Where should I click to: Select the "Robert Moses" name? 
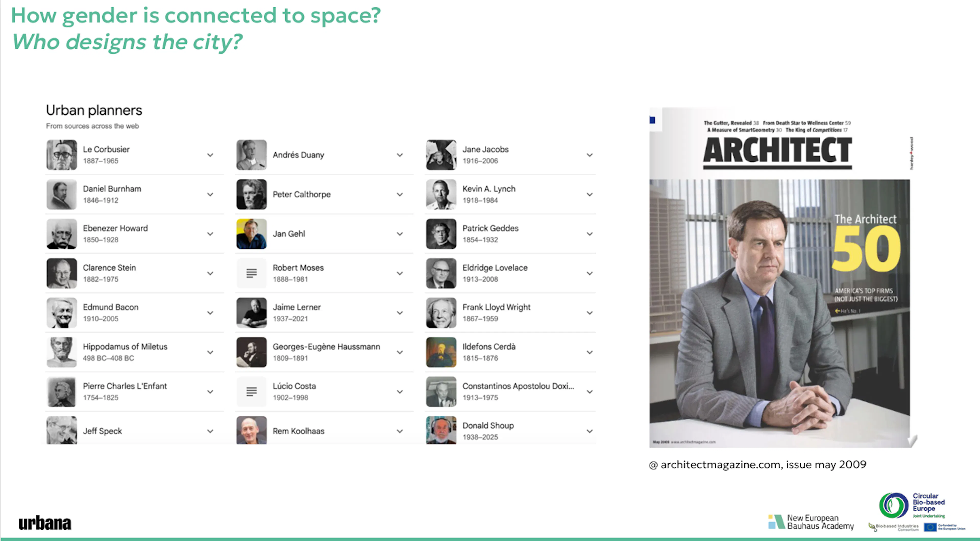298,268
